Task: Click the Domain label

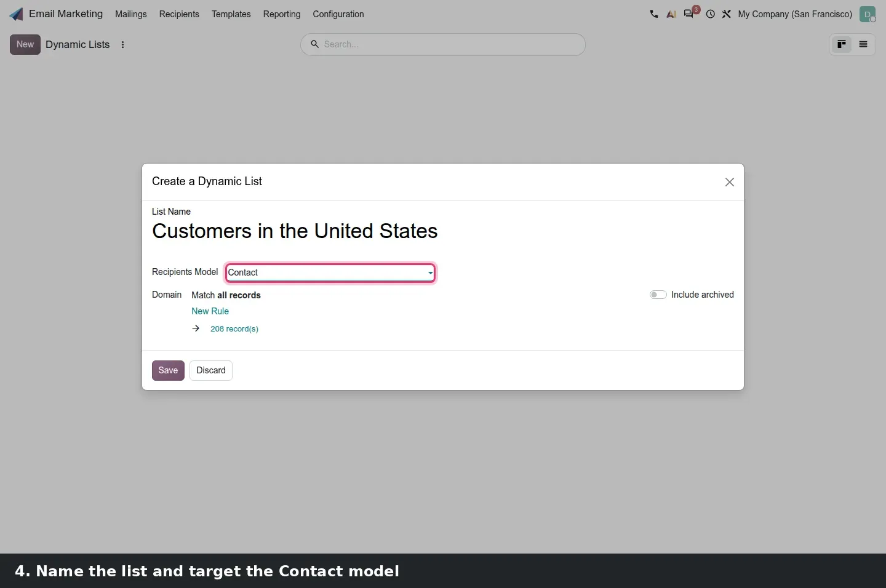Action: 167,295
